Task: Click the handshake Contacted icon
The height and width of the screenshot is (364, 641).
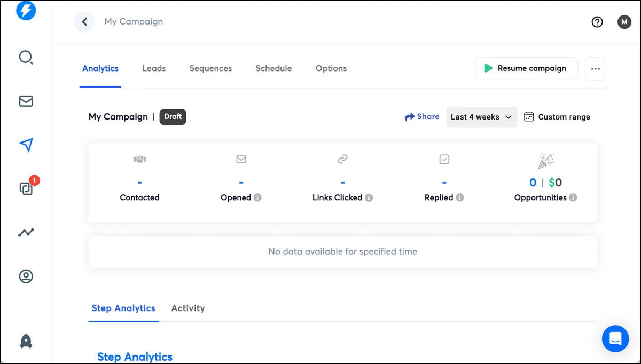Action: point(140,159)
